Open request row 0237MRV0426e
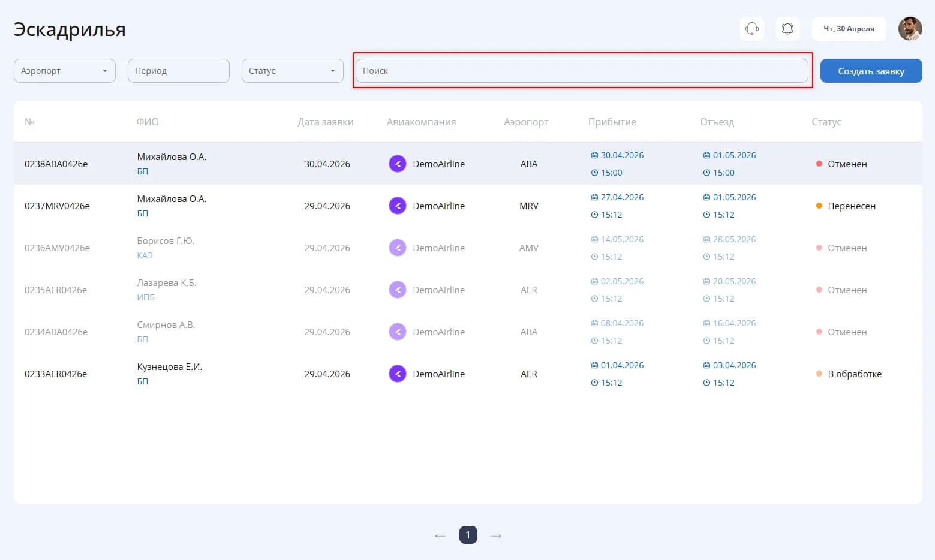The width and height of the screenshot is (935, 560). point(468,206)
